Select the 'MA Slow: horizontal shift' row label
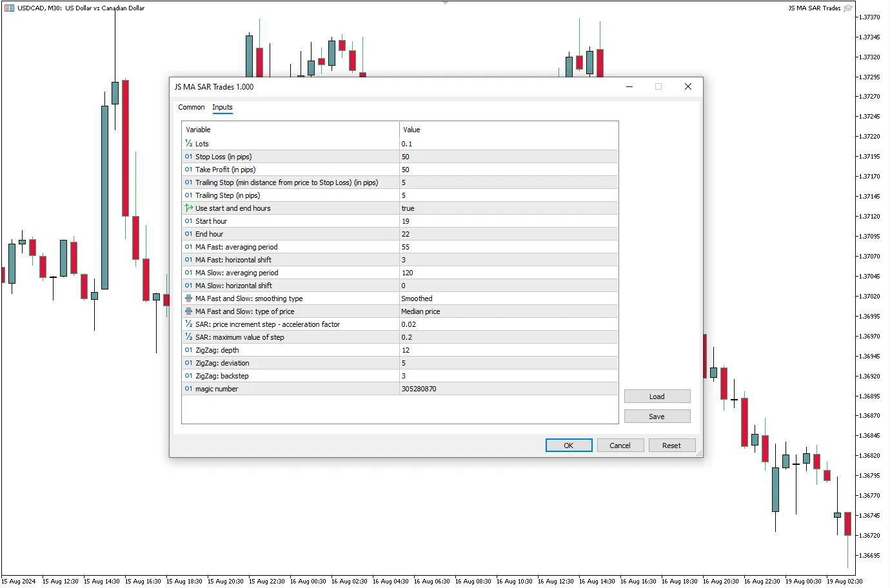Viewport: 890px width, 588px height. click(x=233, y=286)
